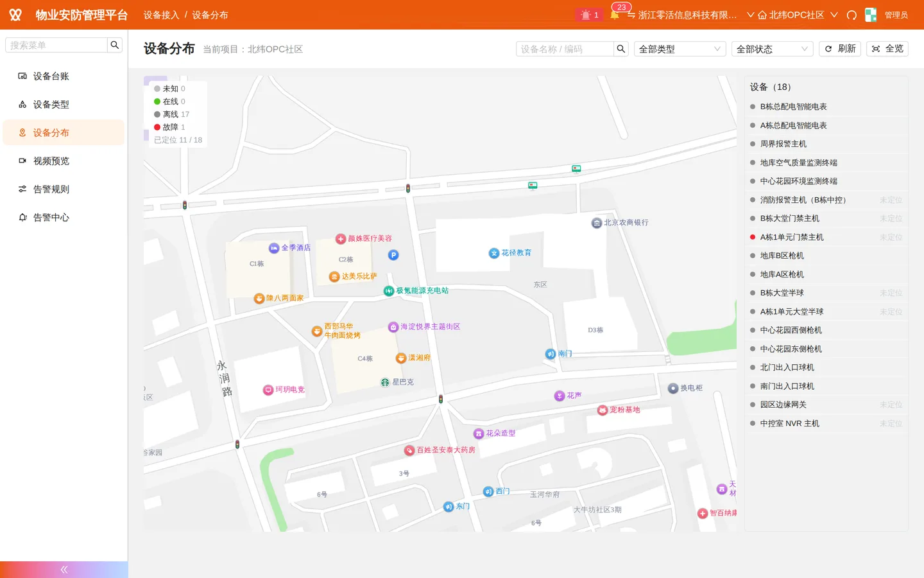This screenshot has height=578, width=924.
Task: Click the 刷新 refresh button
Action: [x=840, y=49]
